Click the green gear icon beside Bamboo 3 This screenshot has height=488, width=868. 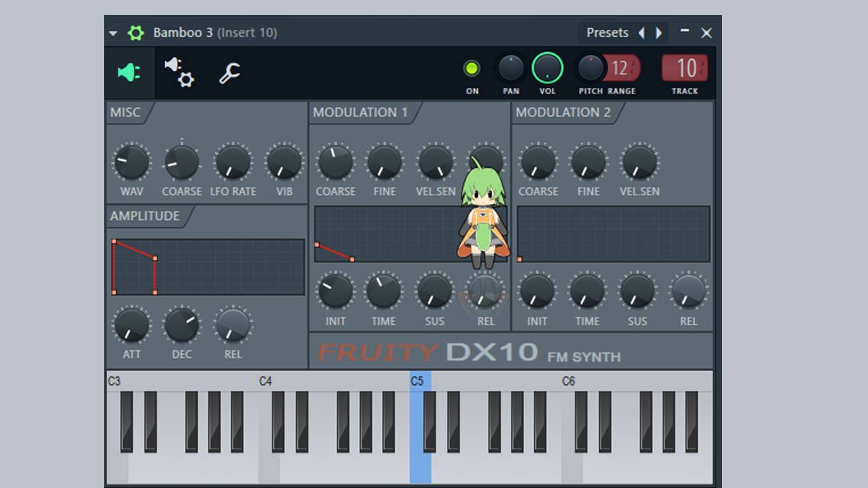(x=136, y=33)
